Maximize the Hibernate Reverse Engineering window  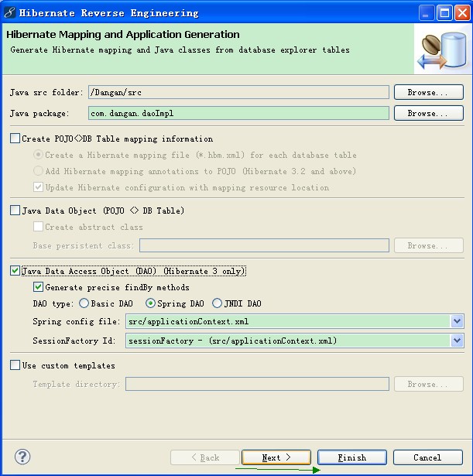(x=444, y=13)
